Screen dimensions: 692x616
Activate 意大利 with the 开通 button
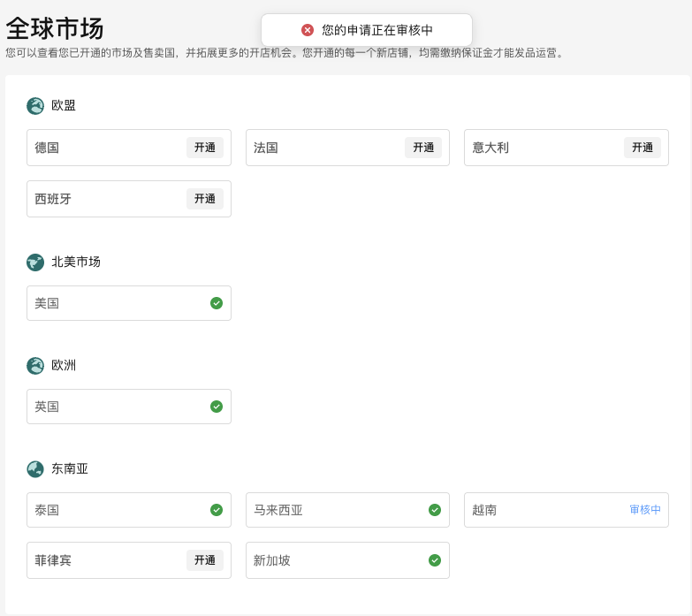[643, 148]
